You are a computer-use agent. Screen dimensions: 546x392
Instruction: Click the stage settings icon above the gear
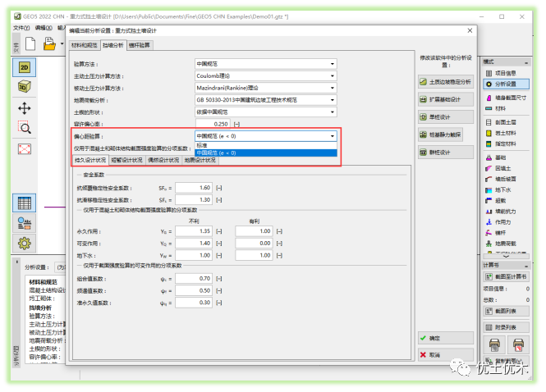(25, 224)
